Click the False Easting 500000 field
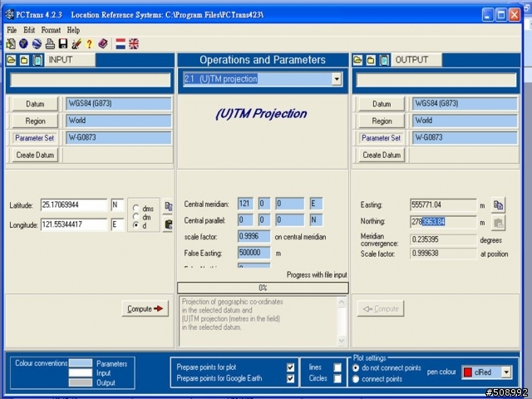532x399 pixels. [254, 253]
